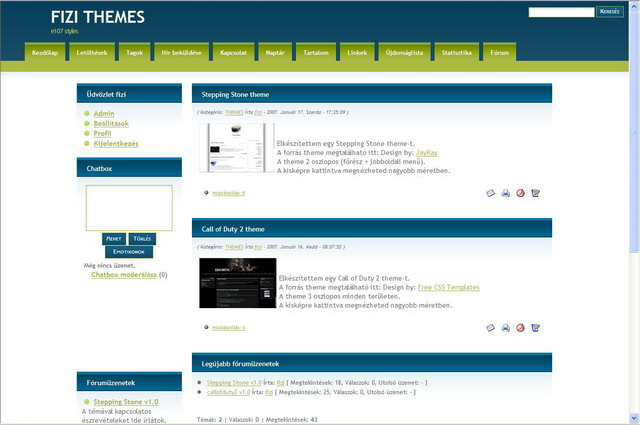The width and height of the screenshot is (640, 425).
Task: Click the search input field at top
Action: [561, 12]
